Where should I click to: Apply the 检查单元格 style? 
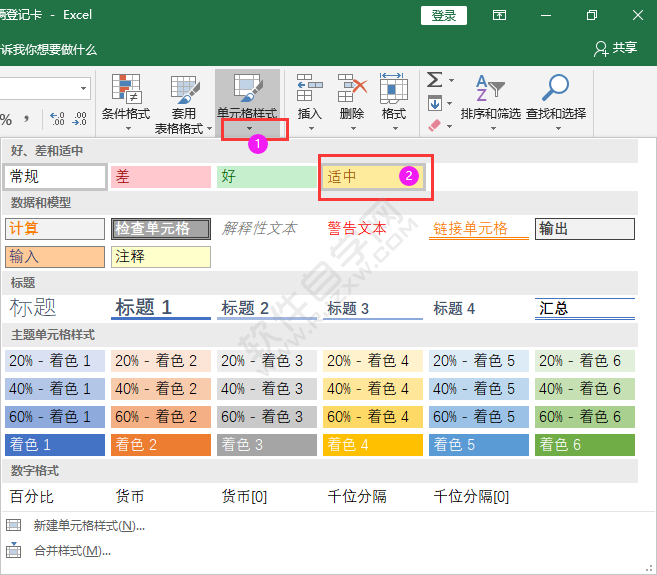161,229
